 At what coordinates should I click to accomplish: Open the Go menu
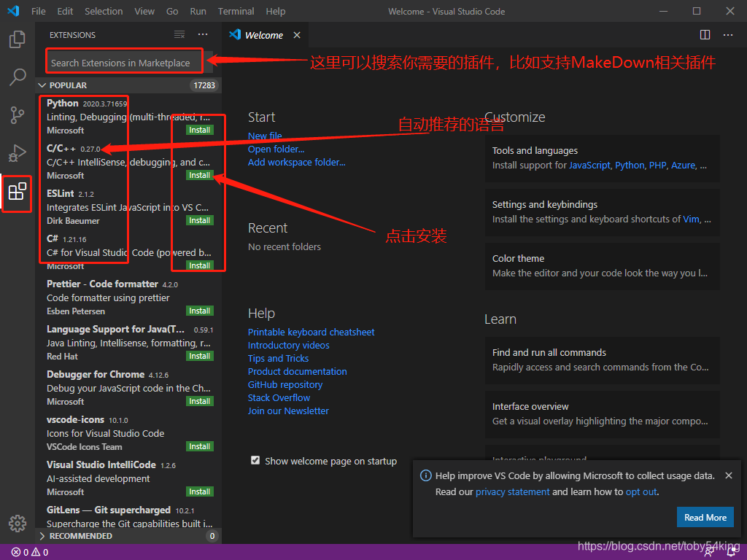tap(172, 11)
